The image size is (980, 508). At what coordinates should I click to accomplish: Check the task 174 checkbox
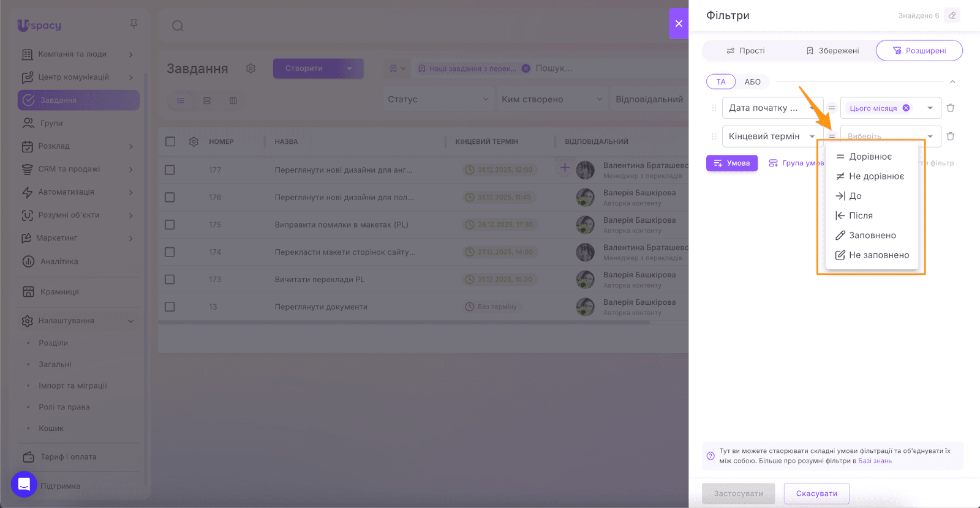click(170, 252)
